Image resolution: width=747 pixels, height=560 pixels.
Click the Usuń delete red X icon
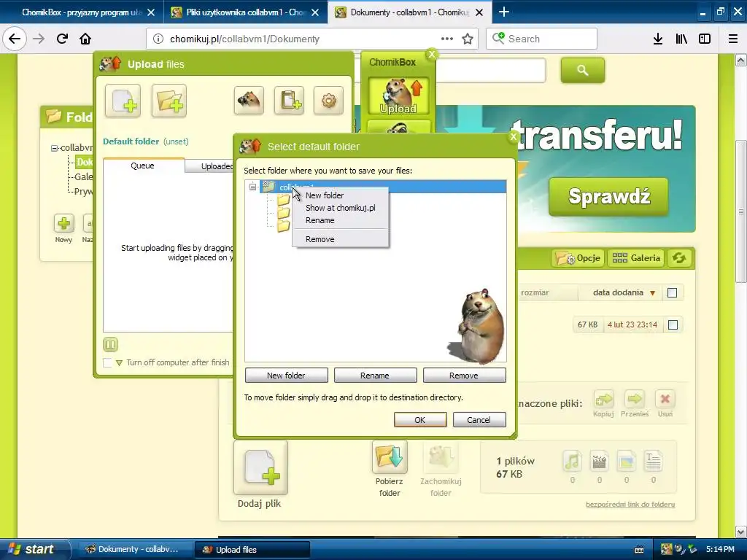coord(665,399)
